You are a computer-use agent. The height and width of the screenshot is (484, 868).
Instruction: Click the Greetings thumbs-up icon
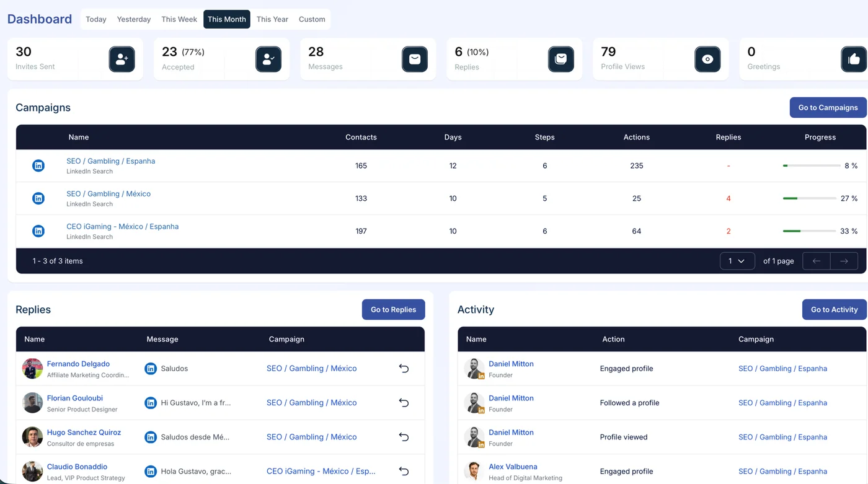click(x=854, y=59)
